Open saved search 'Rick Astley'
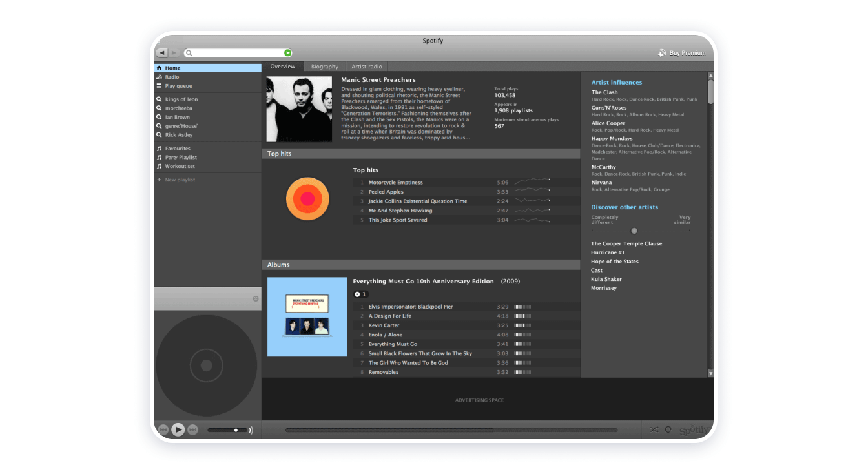Screen dimensions: 868x474 (x=207, y=135)
